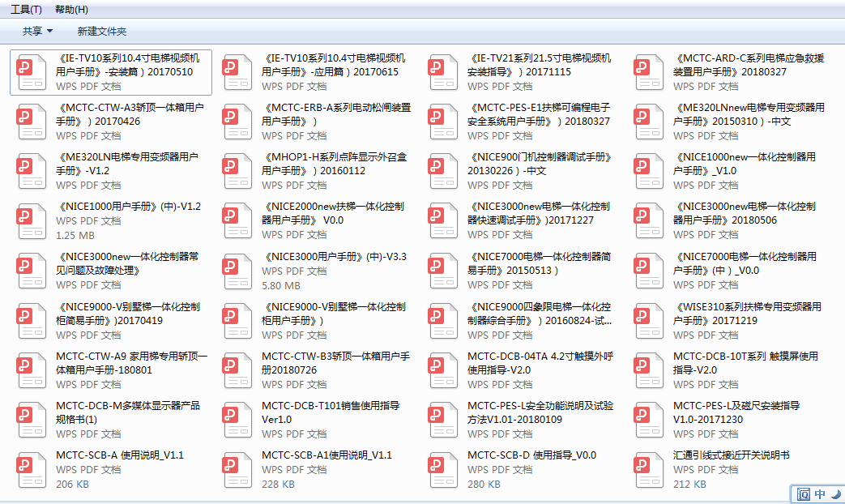Select PDF icon for MCTC-CTW-A3轿顶一体箱
845x504 pixels.
point(32,122)
